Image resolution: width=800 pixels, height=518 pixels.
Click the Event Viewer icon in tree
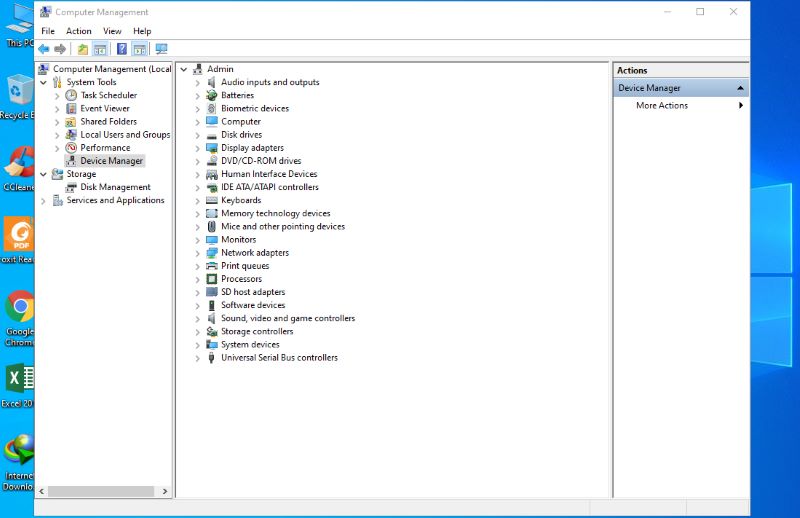71,109
